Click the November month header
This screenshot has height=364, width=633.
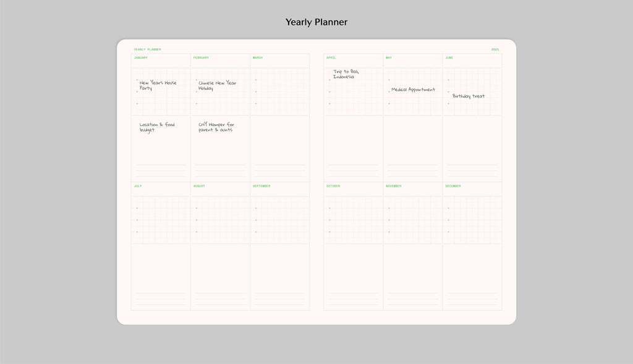(x=394, y=186)
